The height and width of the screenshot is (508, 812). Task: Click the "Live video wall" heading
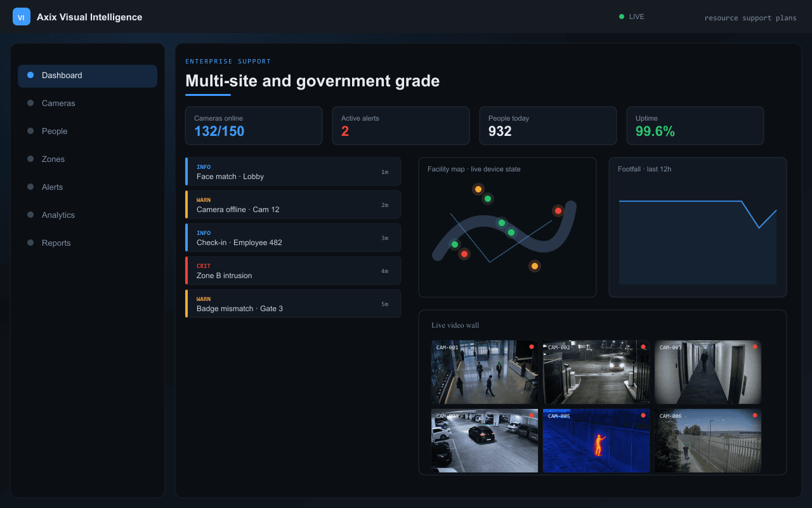[x=455, y=326]
